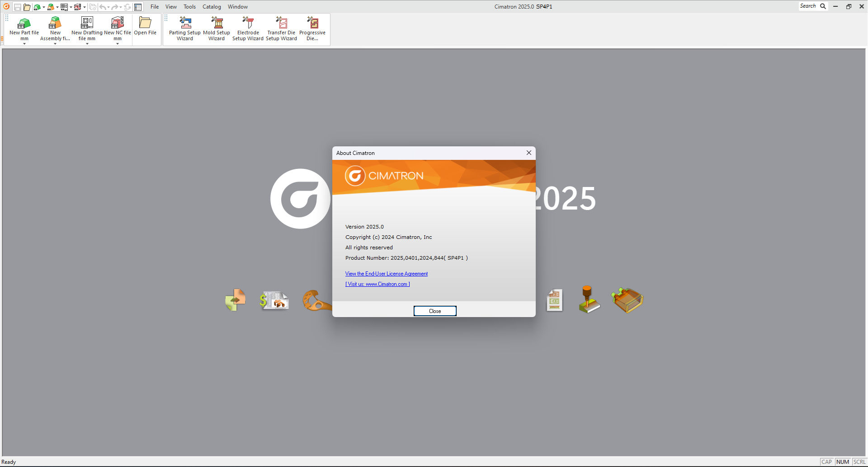Open the quick access New Drafting dropdown arrow

click(71, 7)
